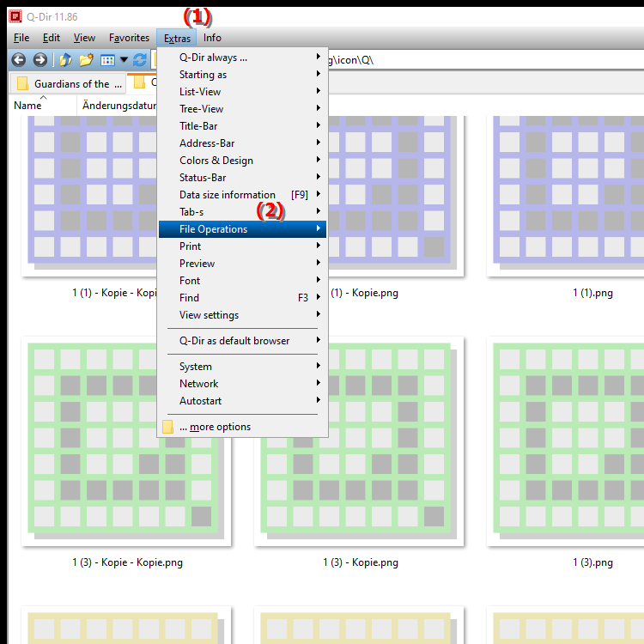Select File Operations menu entry

pos(242,229)
